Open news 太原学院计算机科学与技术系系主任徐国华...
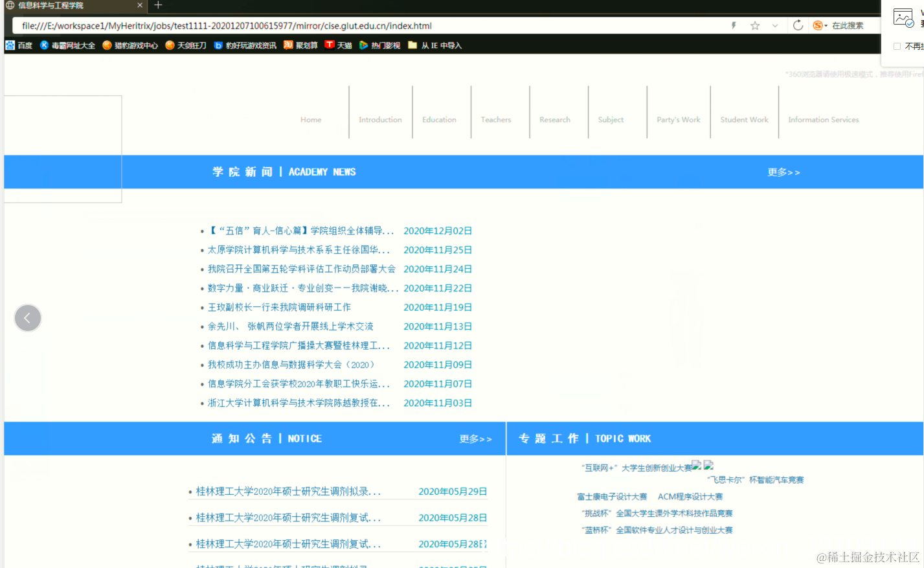The image size is (924, 568). (x=299, y=250)
